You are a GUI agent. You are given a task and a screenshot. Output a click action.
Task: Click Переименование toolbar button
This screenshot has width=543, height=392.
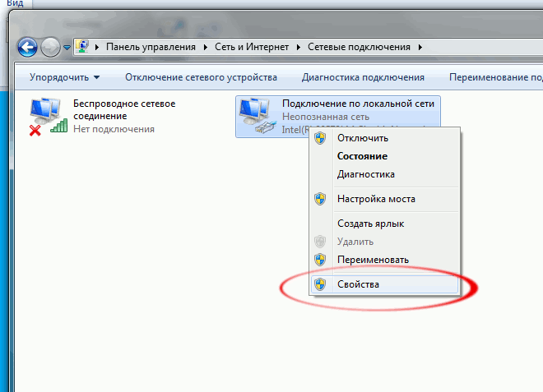click(x=496, y=77)
